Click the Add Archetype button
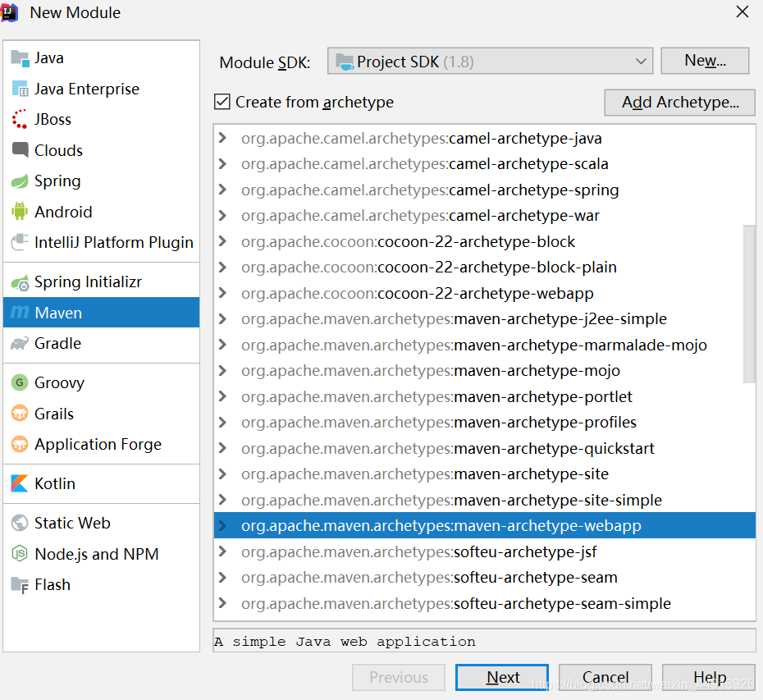This screenshot has width=763, height=700. click(x=679, y=103)
